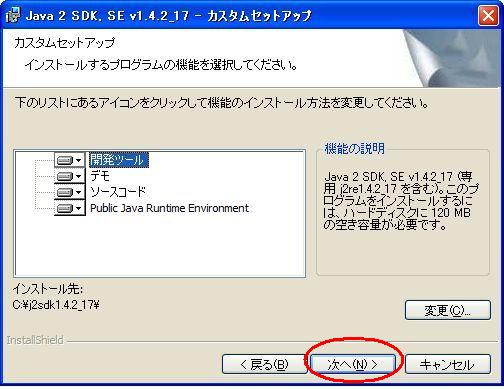This screenshot has height=389, width=504.
Task: Close the Java 2 SDK setup window
Action: pos(488,15)
